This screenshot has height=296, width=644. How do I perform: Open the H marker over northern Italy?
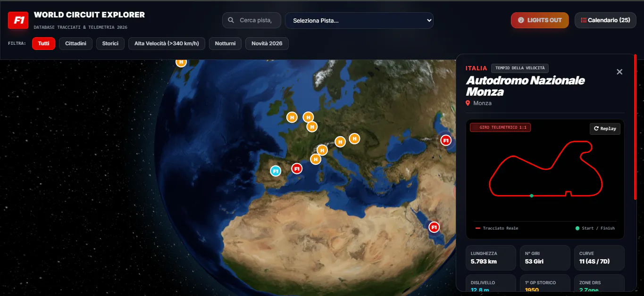pos(322,150)
